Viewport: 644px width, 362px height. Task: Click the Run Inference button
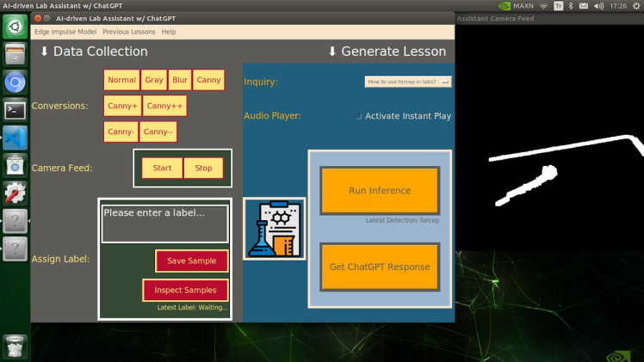click(380, 191)
